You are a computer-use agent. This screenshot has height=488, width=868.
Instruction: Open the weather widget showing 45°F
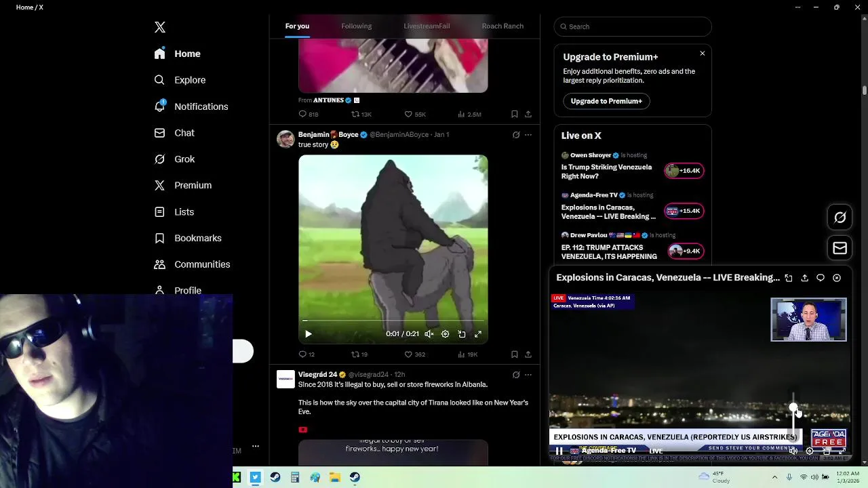(x=713, y=477)
